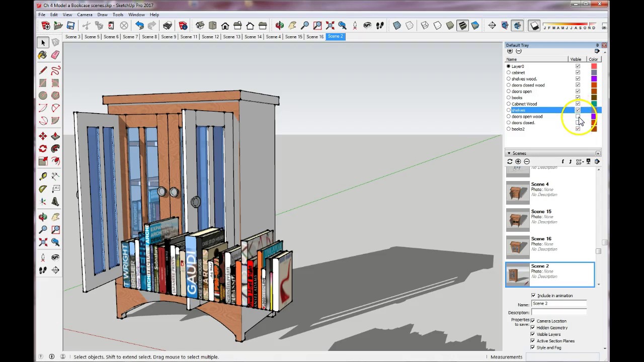
Task: Collapse the Scenes panel triangle
Action: coord(509,153)
